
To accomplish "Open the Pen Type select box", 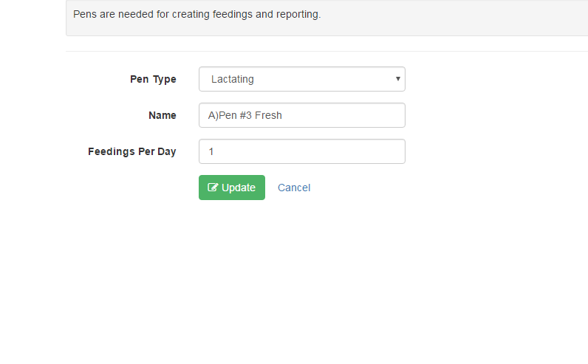I will click(302, 79).
